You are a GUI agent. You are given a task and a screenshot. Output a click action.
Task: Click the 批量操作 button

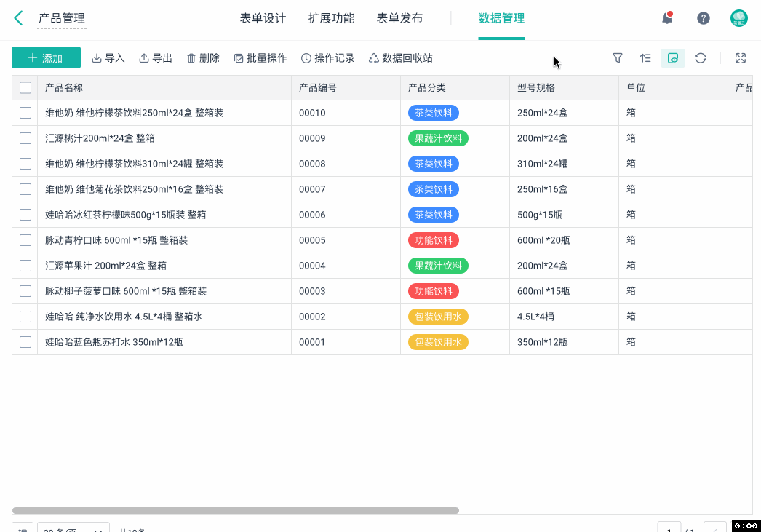(260, 58)
